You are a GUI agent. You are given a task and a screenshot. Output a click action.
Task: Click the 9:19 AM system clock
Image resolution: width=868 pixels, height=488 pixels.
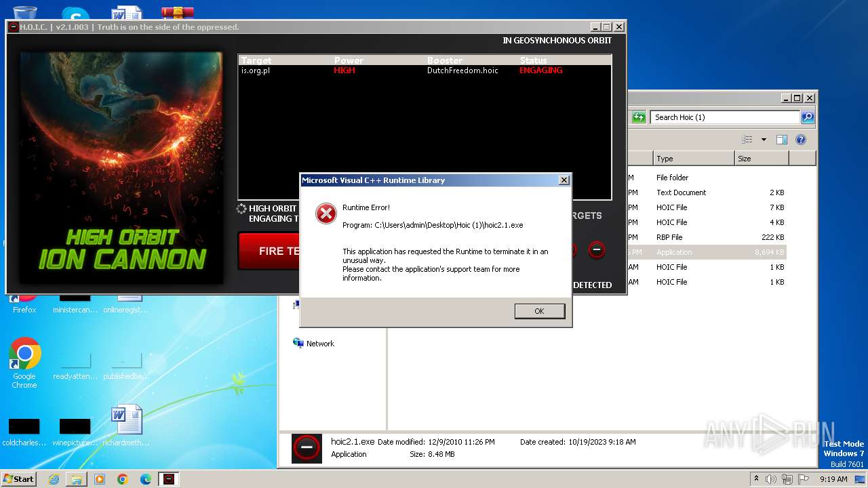click(x=833, y=479)
